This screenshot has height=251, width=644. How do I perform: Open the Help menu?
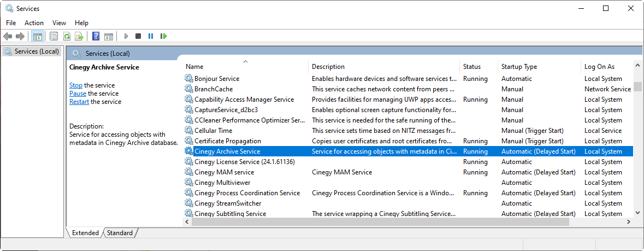pos(82,23)
